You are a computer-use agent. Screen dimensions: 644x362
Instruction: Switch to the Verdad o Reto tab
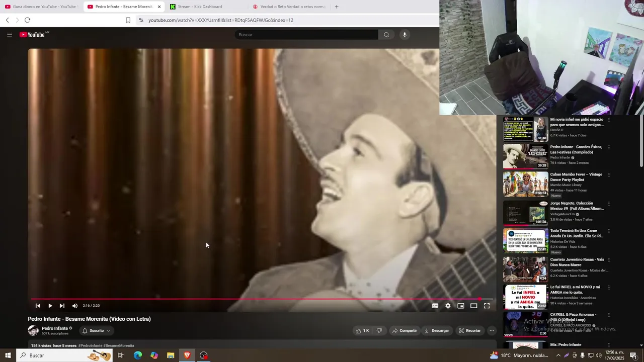[289, 7]
